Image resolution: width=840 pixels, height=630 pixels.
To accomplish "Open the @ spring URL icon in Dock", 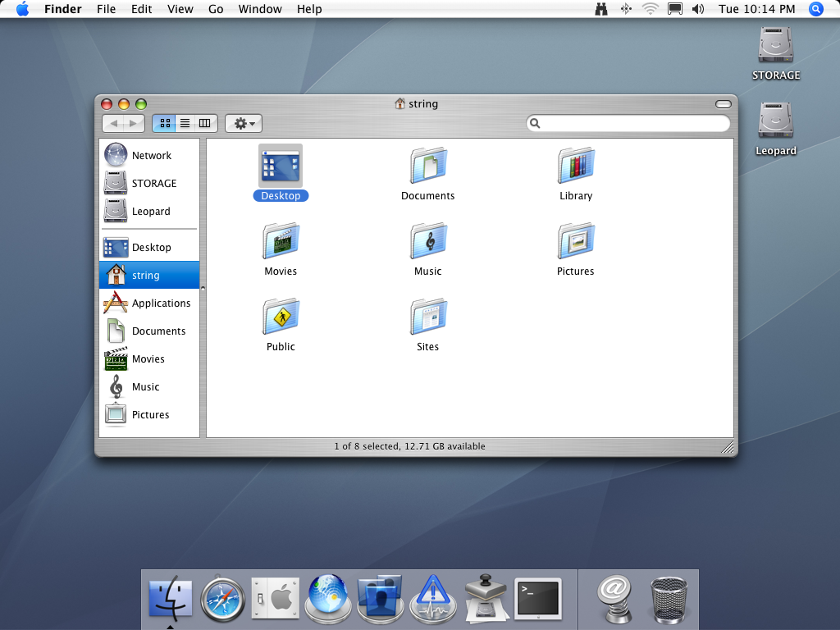I will [615, 598].
